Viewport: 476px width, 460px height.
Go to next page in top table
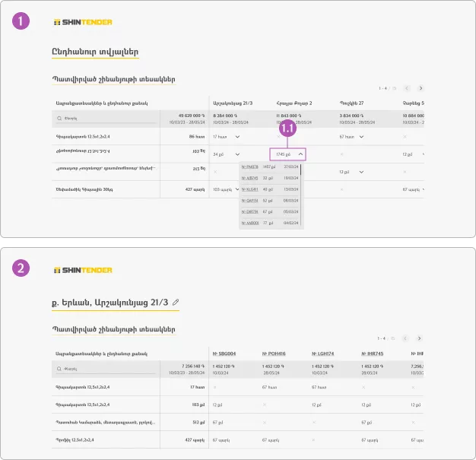pos(420,88)
